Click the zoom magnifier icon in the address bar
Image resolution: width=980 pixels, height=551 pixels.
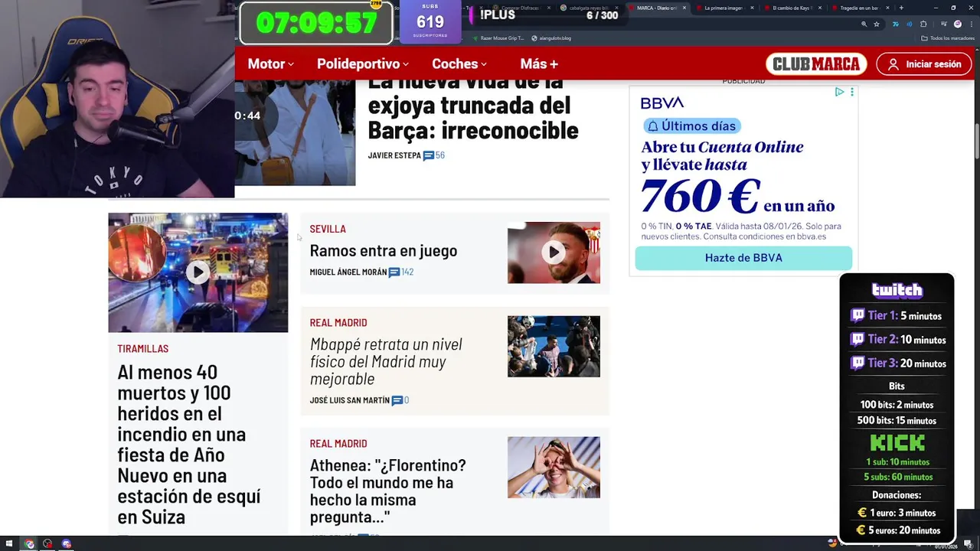tap(864, 24)
